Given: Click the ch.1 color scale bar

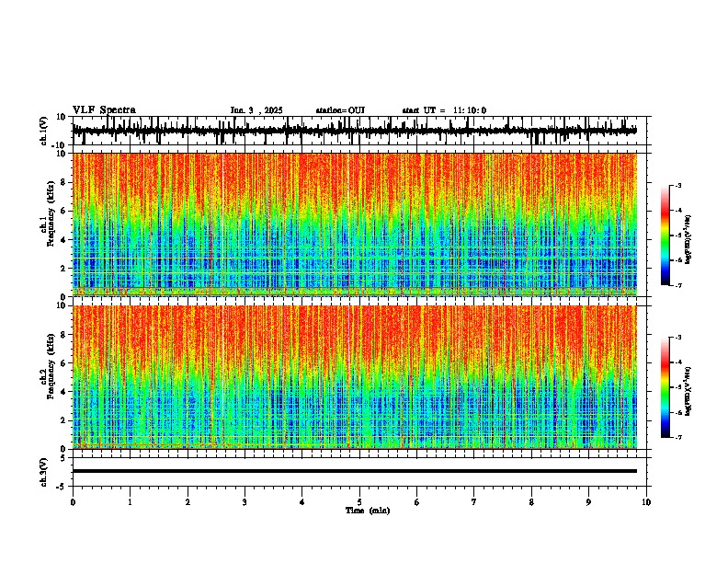Looking at the screenshot, I should click(665, 236).
